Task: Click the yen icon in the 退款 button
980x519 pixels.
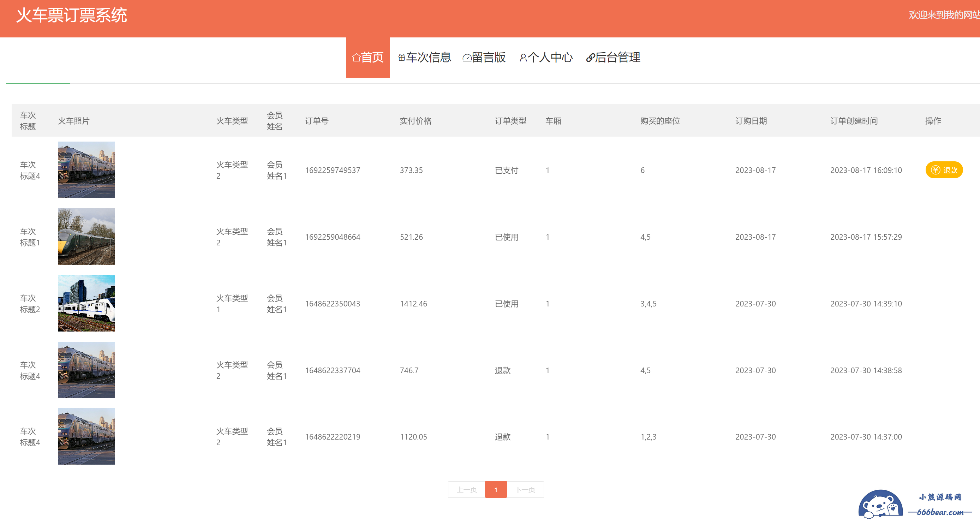Action: [x=936, y=170]
